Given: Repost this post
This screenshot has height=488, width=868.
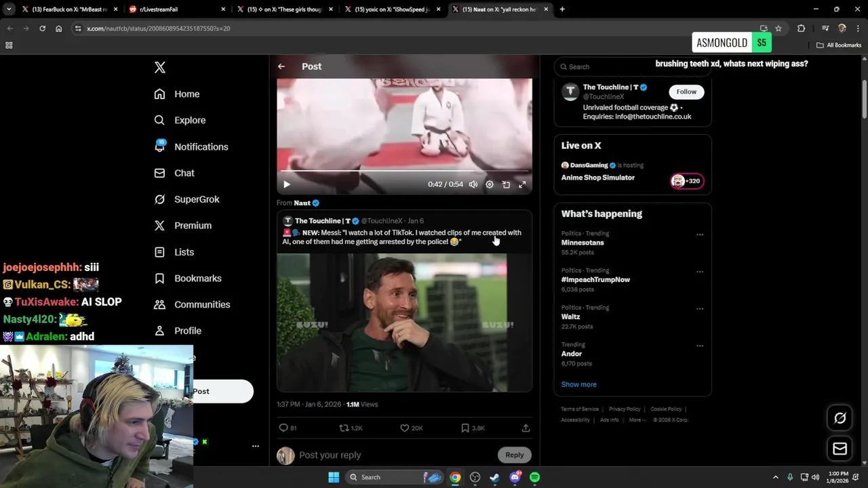Looking at the screenshot, I should click(x=344, y=428).
